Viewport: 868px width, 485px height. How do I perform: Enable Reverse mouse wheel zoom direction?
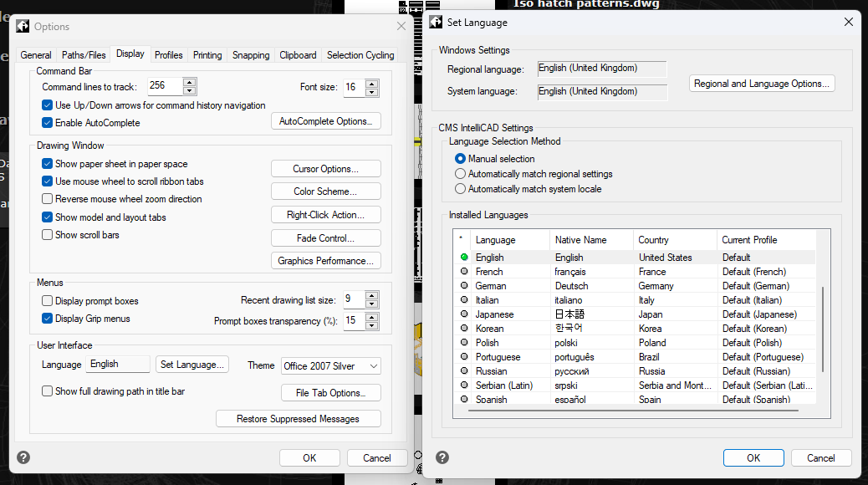(47, 199)
